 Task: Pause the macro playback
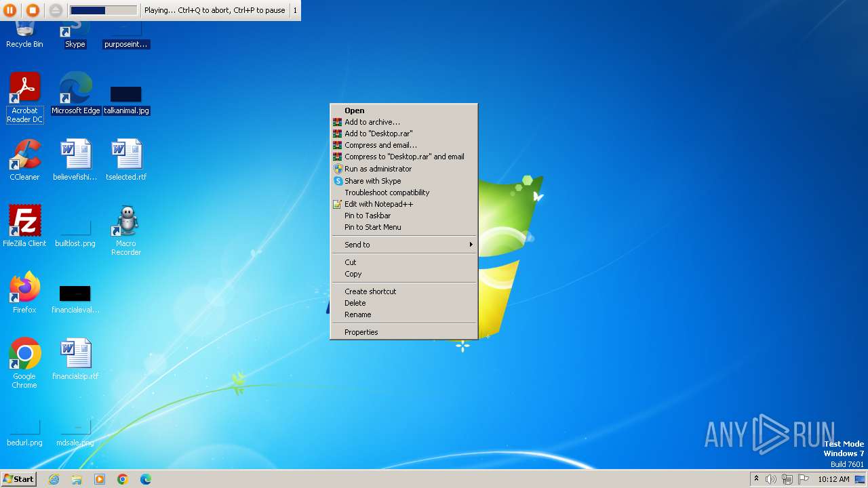[x=10, y=10]
